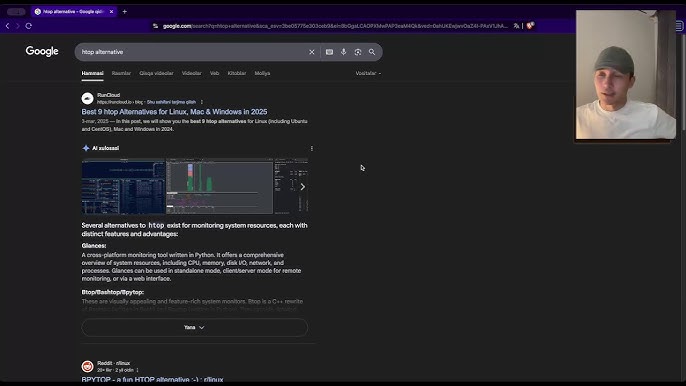The image size is (686, 386).
Task: Open Reddit result options dots
Action: coord(137,370)
